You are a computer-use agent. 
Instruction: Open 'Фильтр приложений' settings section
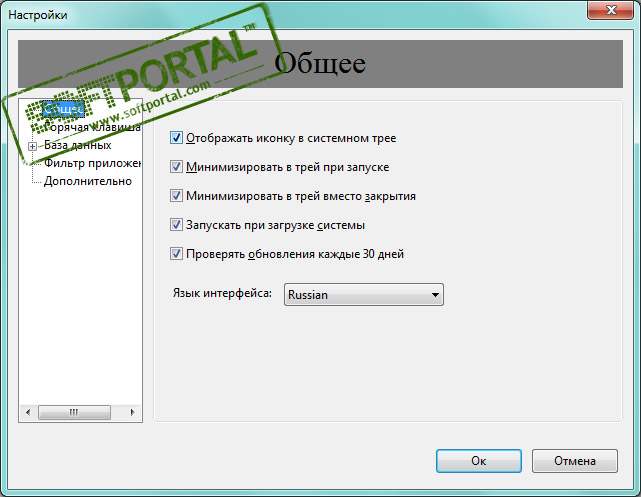[x=92, y=163]
